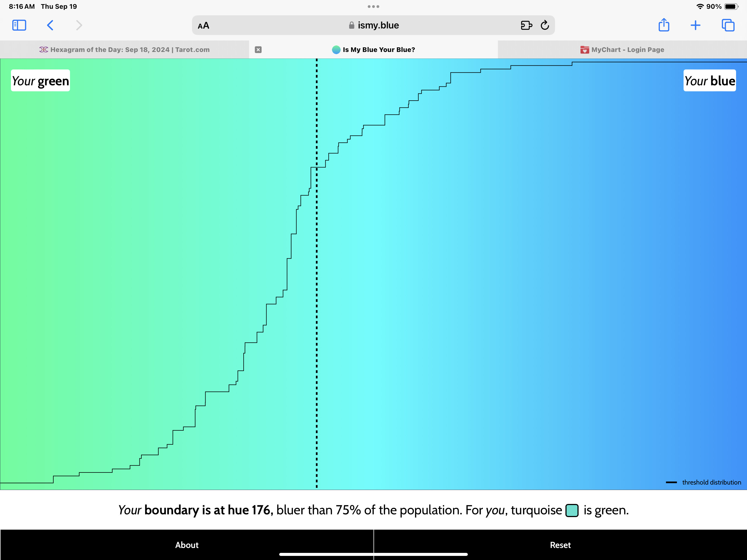
Task: Click the Your green label
Action: point(40,81)
